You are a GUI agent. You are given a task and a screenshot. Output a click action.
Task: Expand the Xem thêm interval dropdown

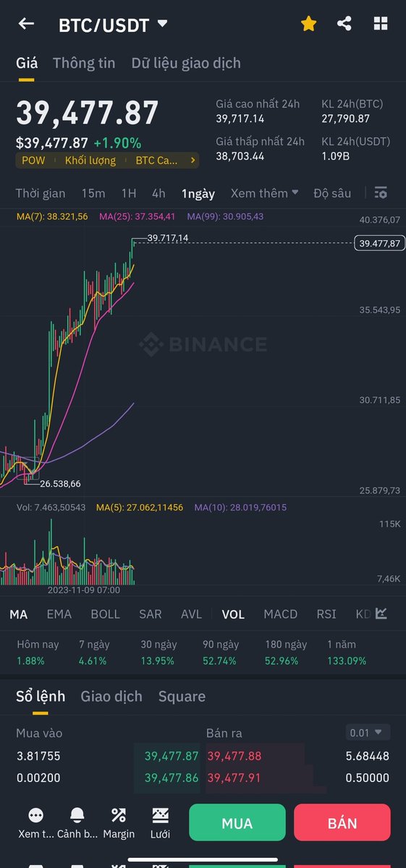[264, 193]
